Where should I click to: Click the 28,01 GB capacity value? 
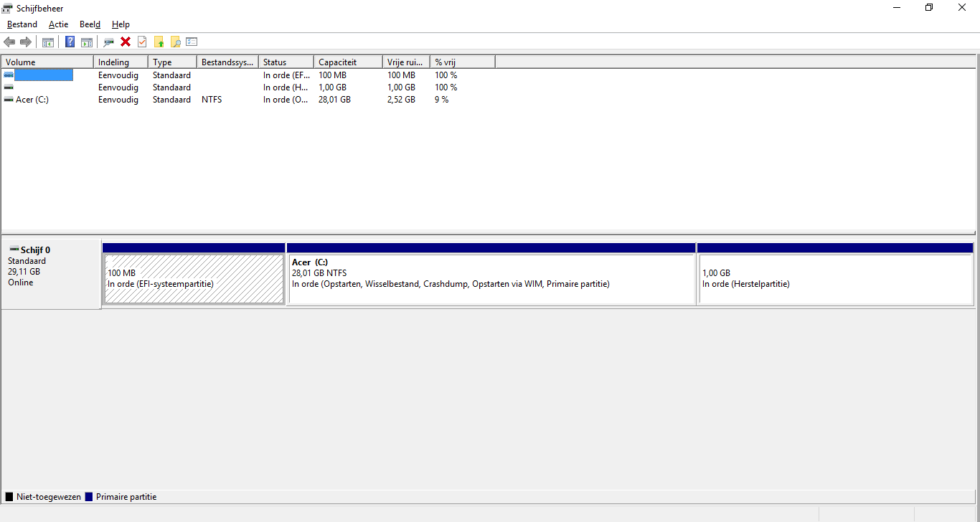pyautogui.click(x=334, y=100)
